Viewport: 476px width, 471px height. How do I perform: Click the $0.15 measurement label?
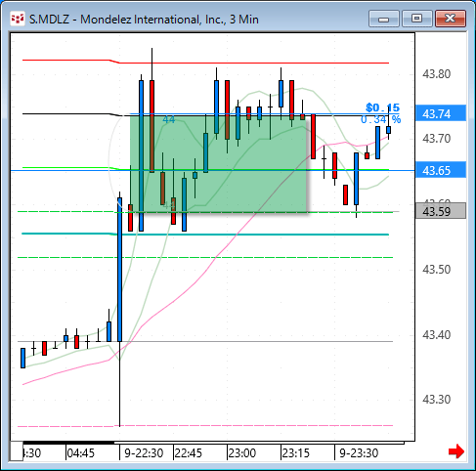(x=382, y=107)
